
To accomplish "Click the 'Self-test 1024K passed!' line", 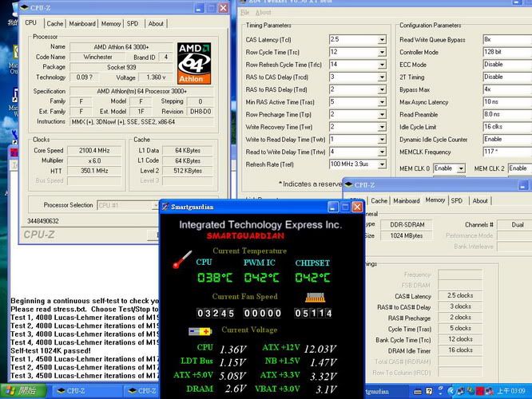I will 50,351.
